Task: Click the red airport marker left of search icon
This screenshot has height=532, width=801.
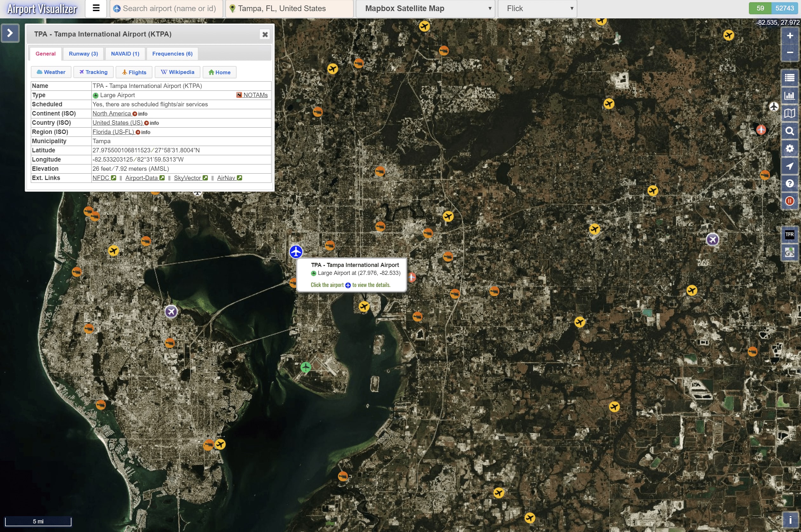Action: [761, 130]
